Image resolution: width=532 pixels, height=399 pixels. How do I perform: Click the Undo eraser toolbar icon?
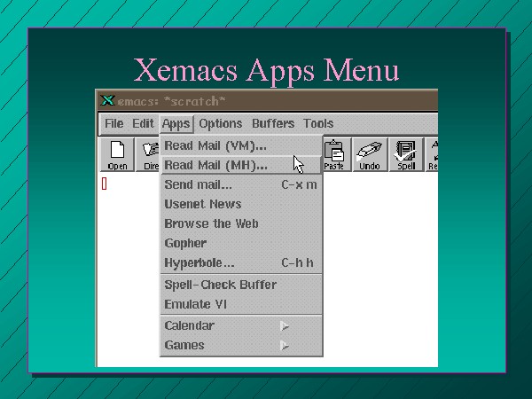(370, 154)
